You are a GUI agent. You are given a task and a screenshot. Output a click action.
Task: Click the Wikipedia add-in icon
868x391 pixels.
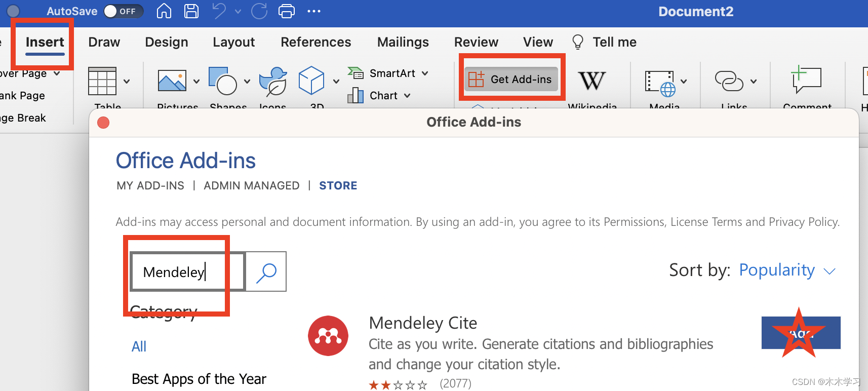tap(592, 81)
